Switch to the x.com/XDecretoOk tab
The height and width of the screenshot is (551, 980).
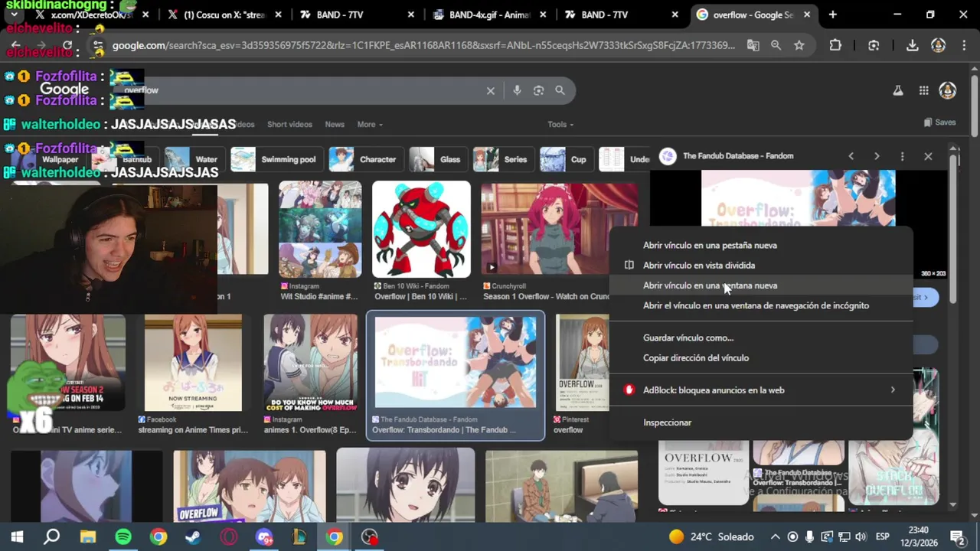click(x=90, y=15)
